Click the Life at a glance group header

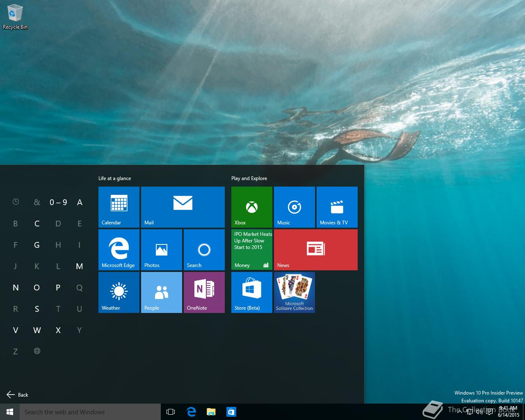(114, 178)
